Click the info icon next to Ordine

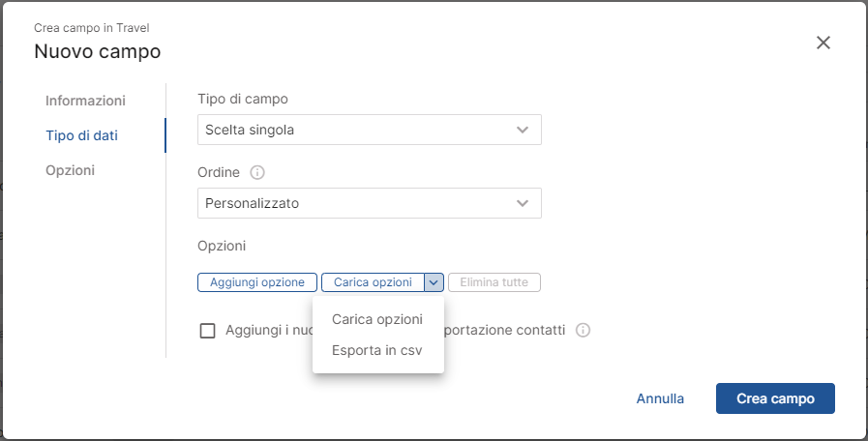pos(257,173)
